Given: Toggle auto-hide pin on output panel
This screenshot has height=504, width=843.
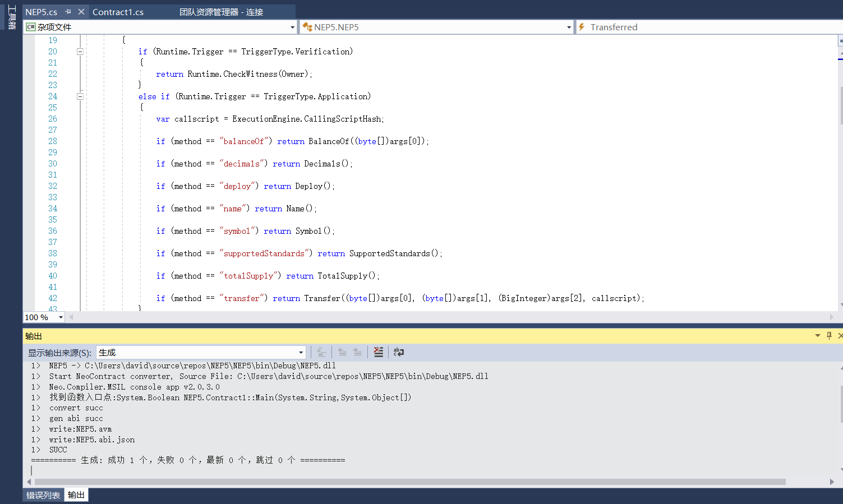Looking at the screenshot, I should point(829,336).
